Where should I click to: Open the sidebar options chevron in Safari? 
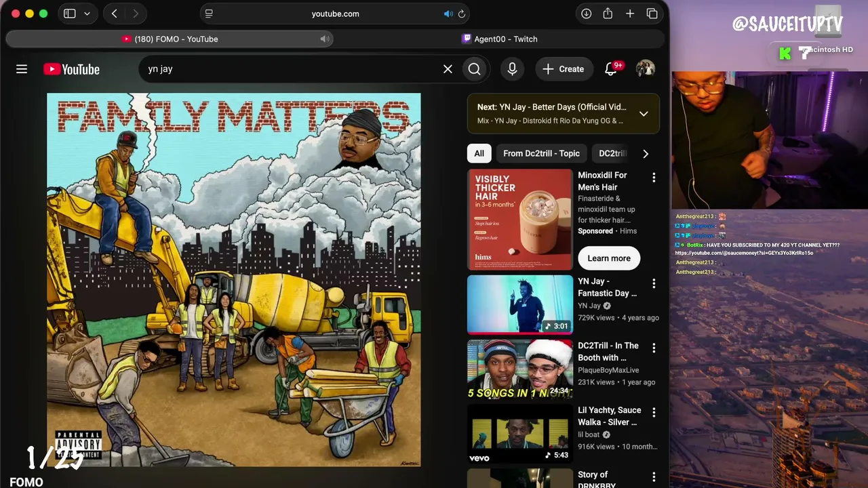(87, 14)
